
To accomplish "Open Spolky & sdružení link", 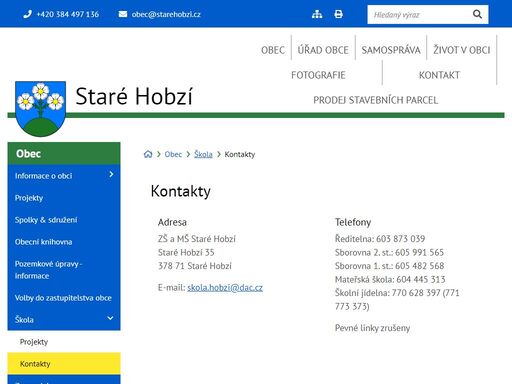I will click(x=46, y=220).
